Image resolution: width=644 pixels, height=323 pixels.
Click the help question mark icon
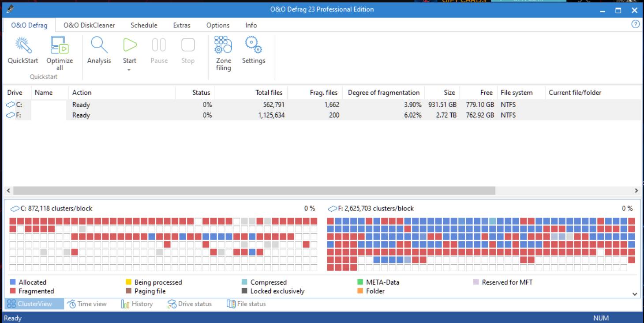(635, 24)
